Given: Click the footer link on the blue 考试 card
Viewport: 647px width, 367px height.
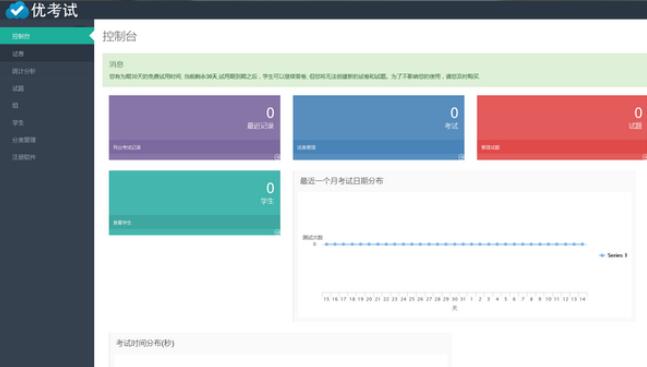Looking at the screenshot, I should (x=307, y=147).
